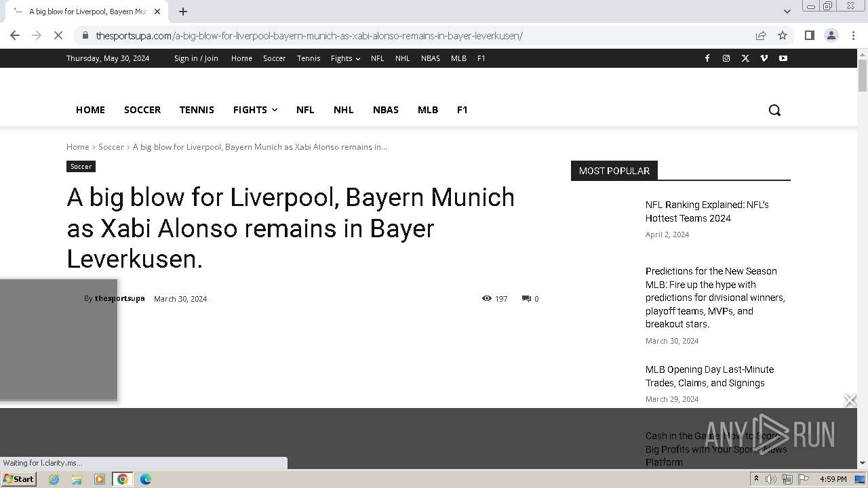Viewport: 868px width, 488px height.
Task: Click F1 link in top bar
Action: click(481, 58)
